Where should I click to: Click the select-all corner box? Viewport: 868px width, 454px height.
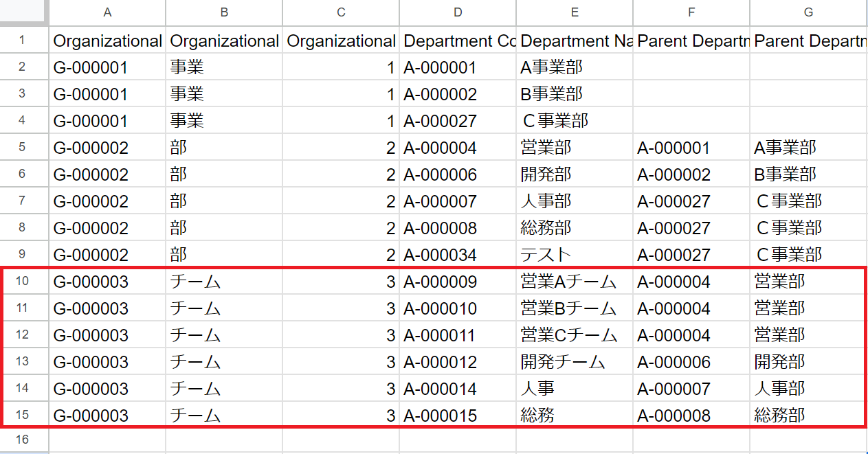23,12
